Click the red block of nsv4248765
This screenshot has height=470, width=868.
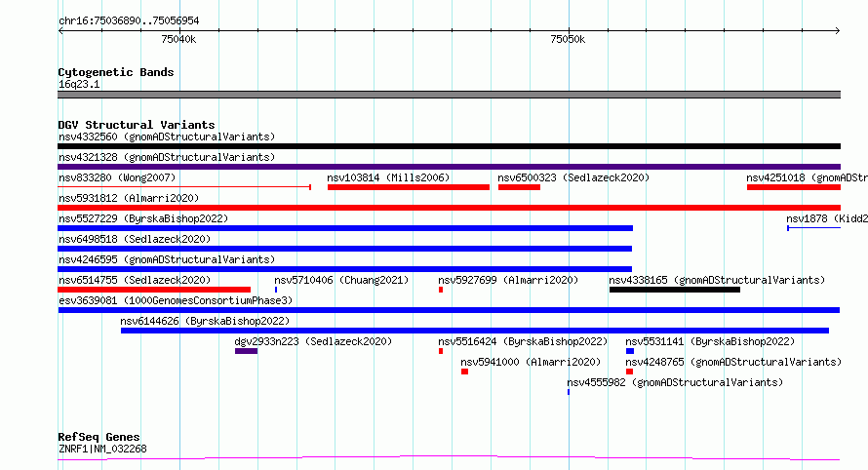(x=629, y=372)
